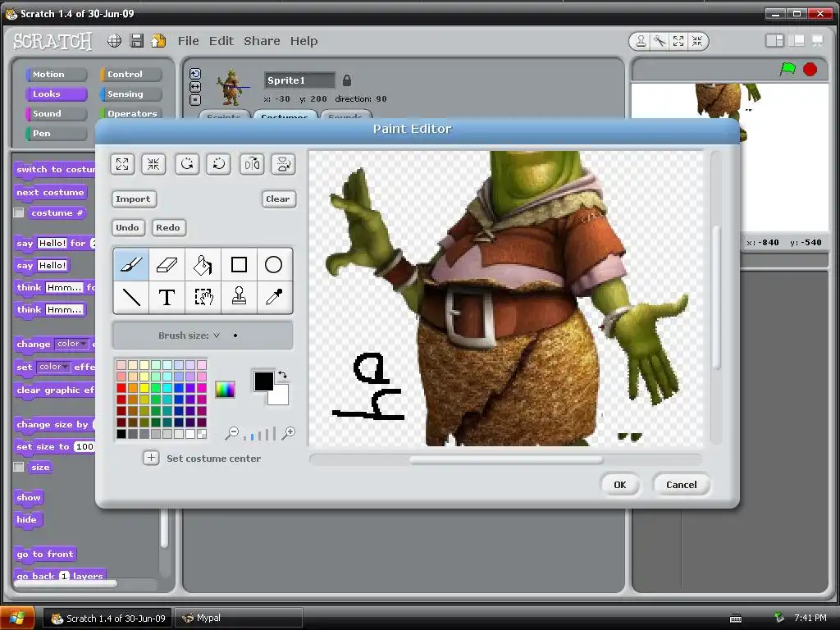The width and height of the screenshot is (840, 630).
Task: Click the Import button
Action: pos(134,199)
